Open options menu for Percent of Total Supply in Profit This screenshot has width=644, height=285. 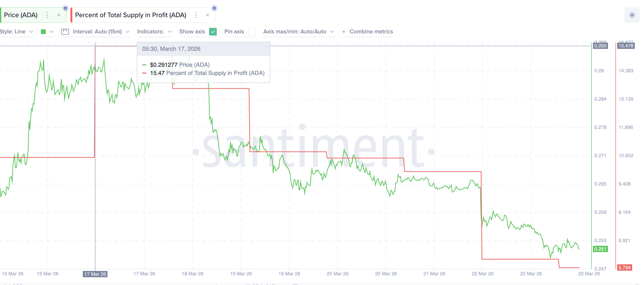click(196, 15)
